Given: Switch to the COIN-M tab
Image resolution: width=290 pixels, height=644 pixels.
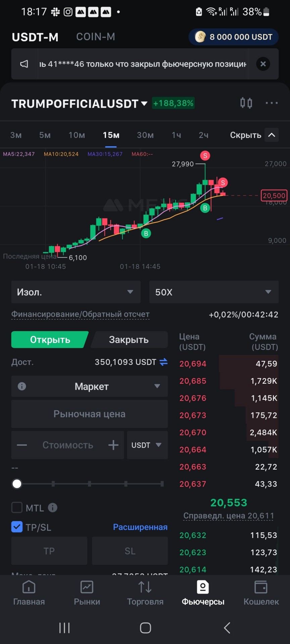Looking at the screenshot, I should click(96, 37).
